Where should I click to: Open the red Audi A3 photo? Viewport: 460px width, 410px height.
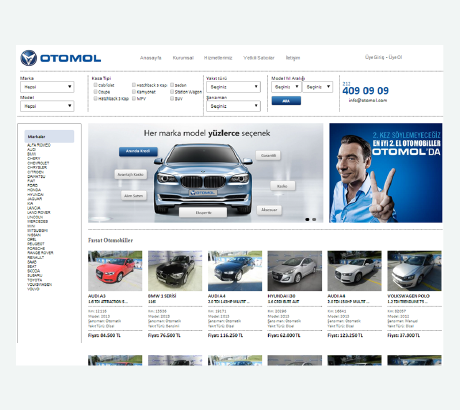tap(115, 271)
